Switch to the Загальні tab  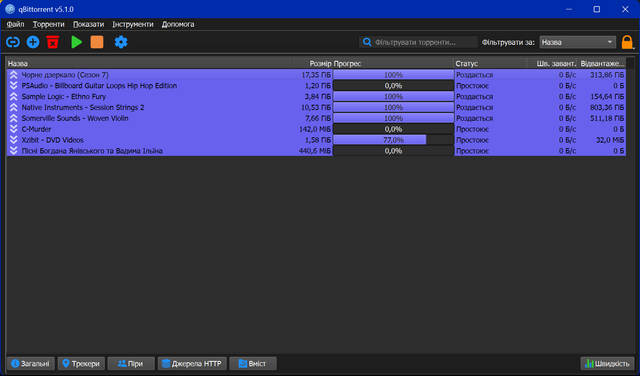pyautogui.click(x=31, y=363)
